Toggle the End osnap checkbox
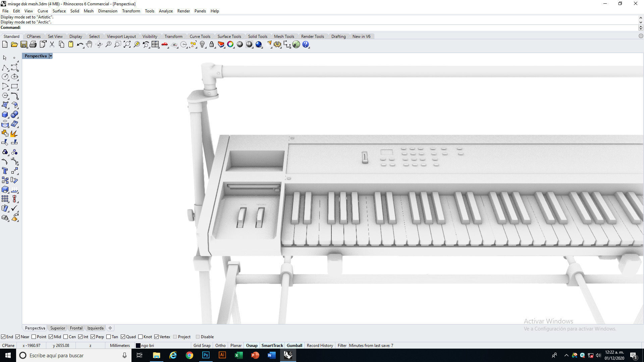Image resolution: width=644 pixels, height=362 pixels. pyautogui.click(x=3, y=337)
